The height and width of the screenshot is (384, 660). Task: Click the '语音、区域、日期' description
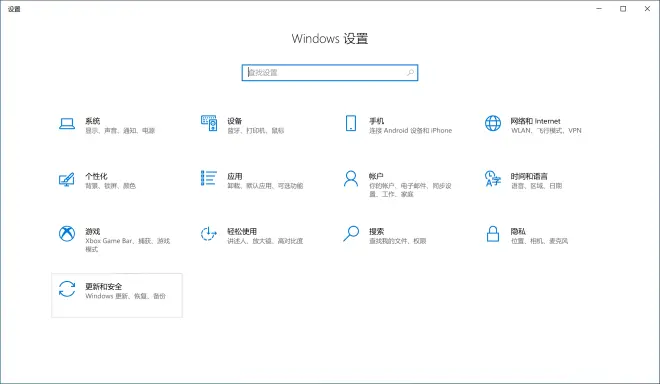click(x=536, y=186)
